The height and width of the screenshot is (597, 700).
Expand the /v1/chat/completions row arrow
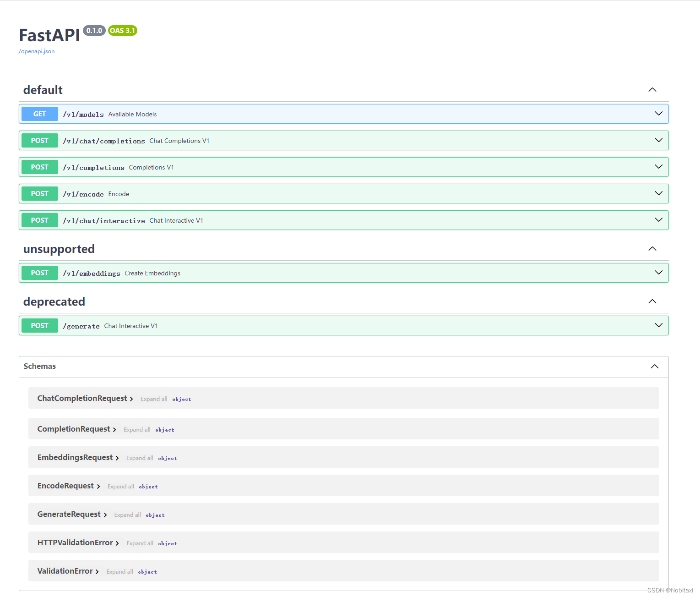(659, 140)
